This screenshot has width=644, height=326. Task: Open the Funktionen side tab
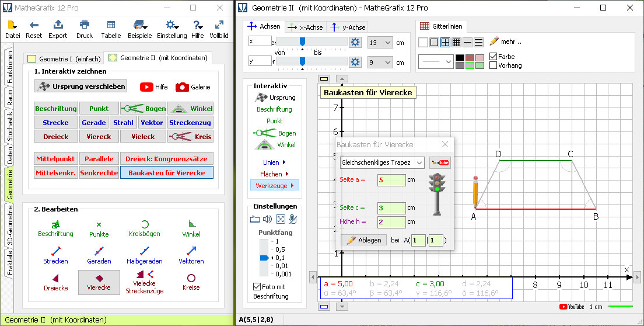tap(10, 67)
